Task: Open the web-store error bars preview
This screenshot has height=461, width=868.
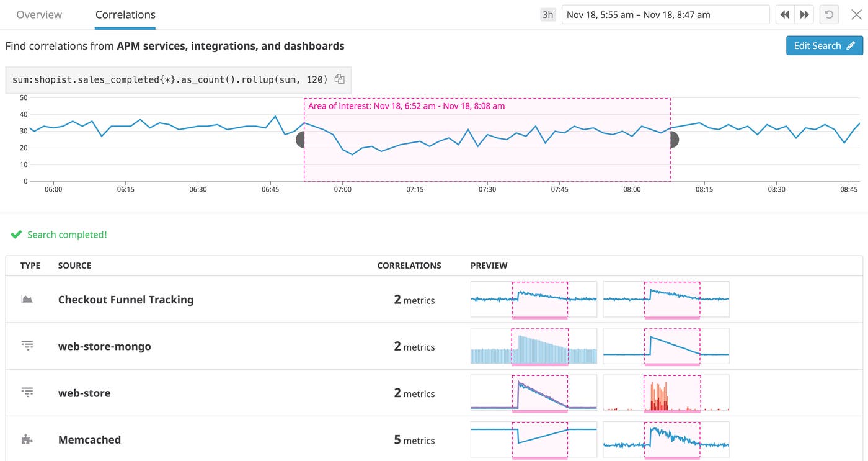Action: point(665,393)
